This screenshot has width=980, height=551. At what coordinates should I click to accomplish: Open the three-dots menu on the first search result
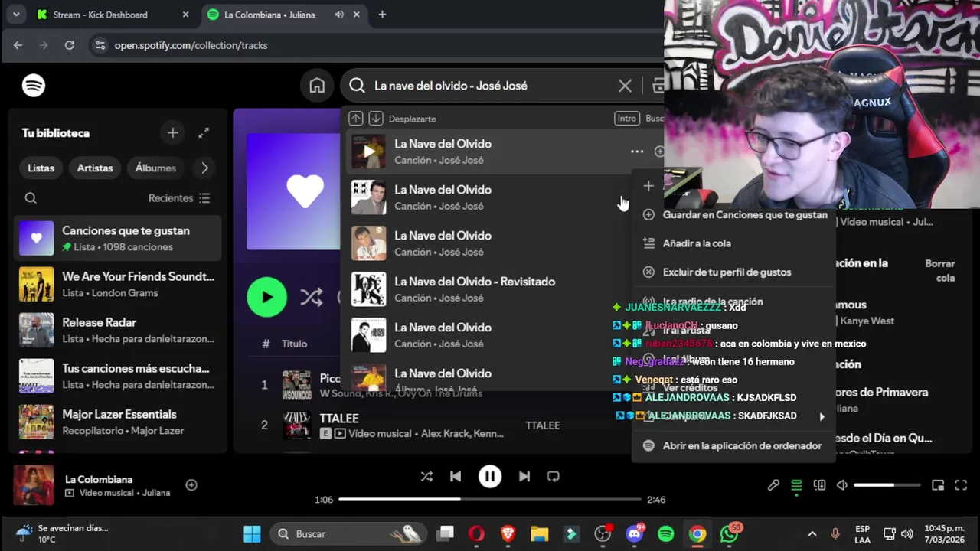click(x=637, y=152)
